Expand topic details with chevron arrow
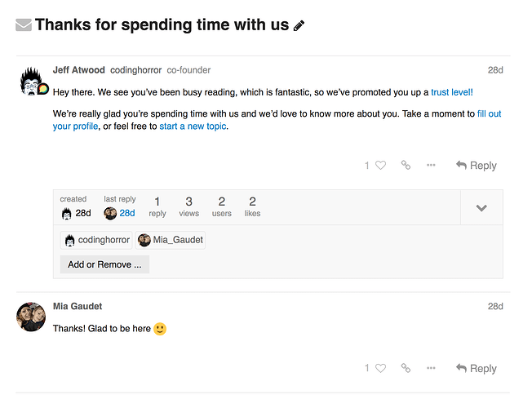The width and height of the screenshot is (532, 408). point(481,208)
